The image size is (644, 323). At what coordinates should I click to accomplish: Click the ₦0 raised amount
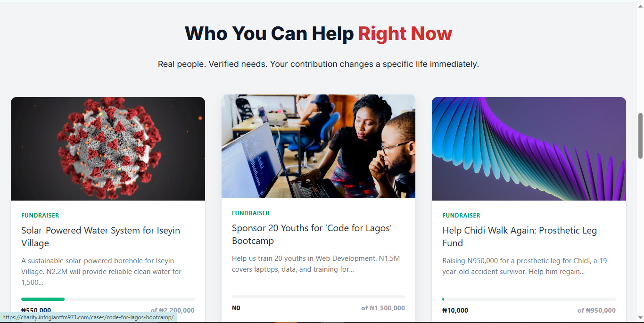pos(236,308)
